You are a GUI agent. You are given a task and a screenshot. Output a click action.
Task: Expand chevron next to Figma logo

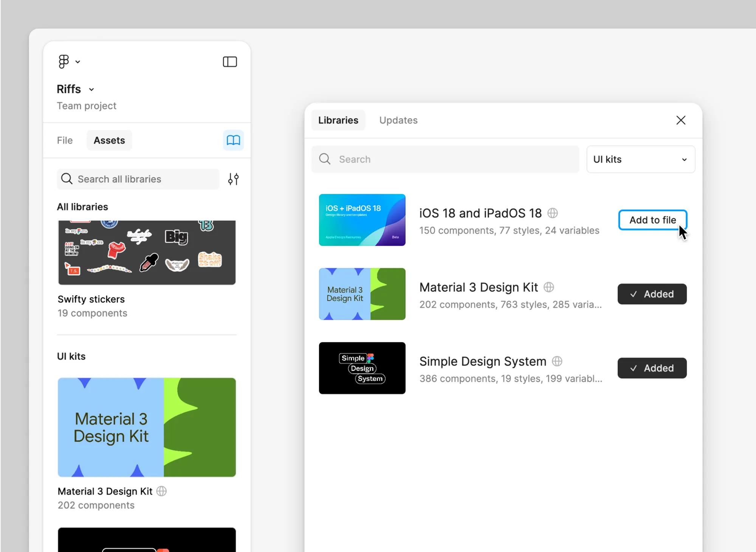tap(78, 62)
